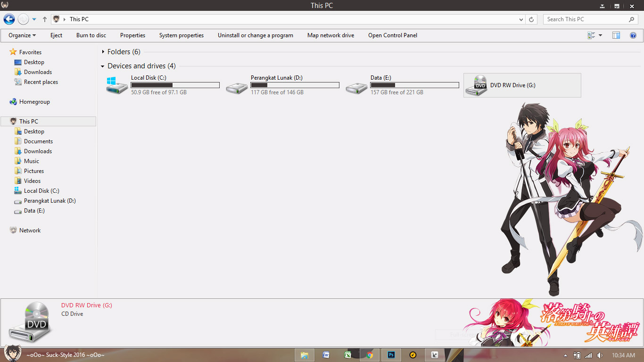Open Local Disk (C:) in the navigation pane

[41, 191]
